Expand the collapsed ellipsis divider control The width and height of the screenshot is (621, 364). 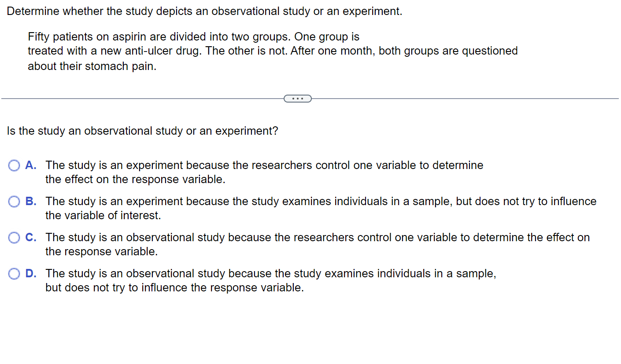point(297,98)
